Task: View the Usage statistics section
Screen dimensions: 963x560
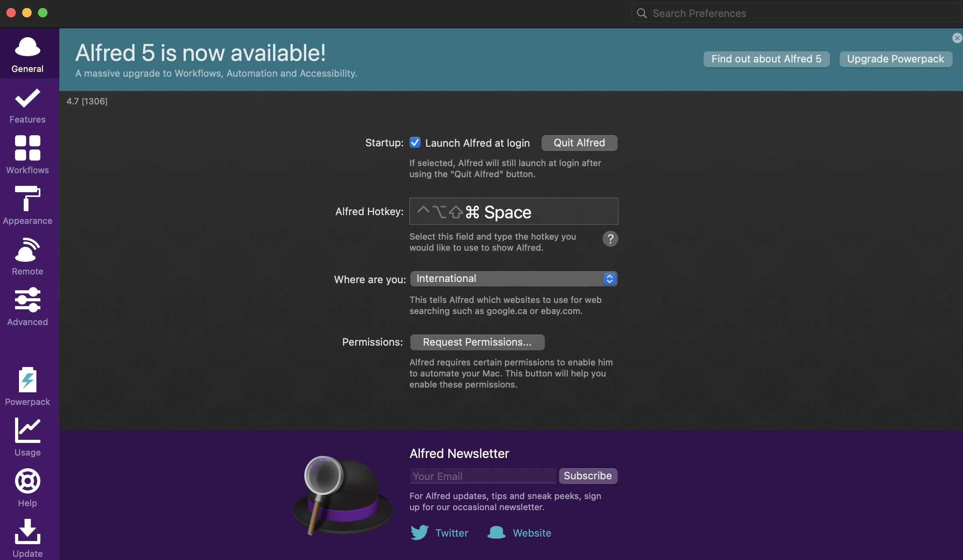Action: (x=28, y=437)
